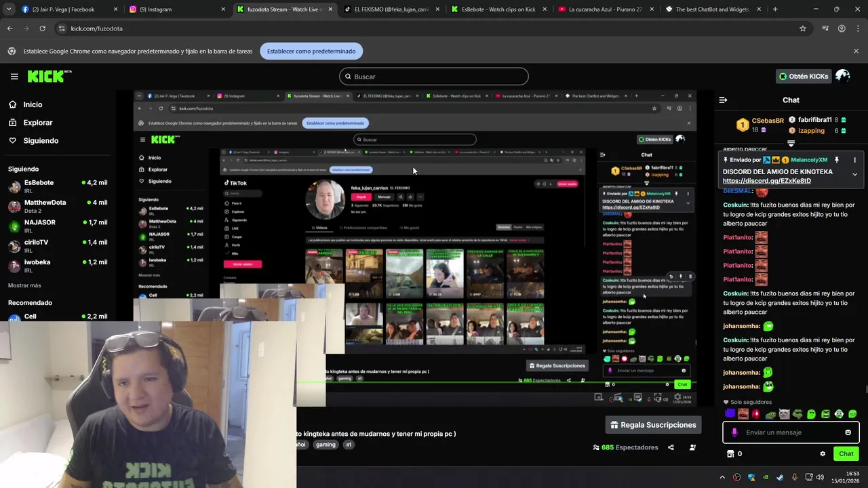This screenshot has width=868, height=488.
Task: Open cirilioTV channel in sidebar
Action: click(x=58, y=245)
